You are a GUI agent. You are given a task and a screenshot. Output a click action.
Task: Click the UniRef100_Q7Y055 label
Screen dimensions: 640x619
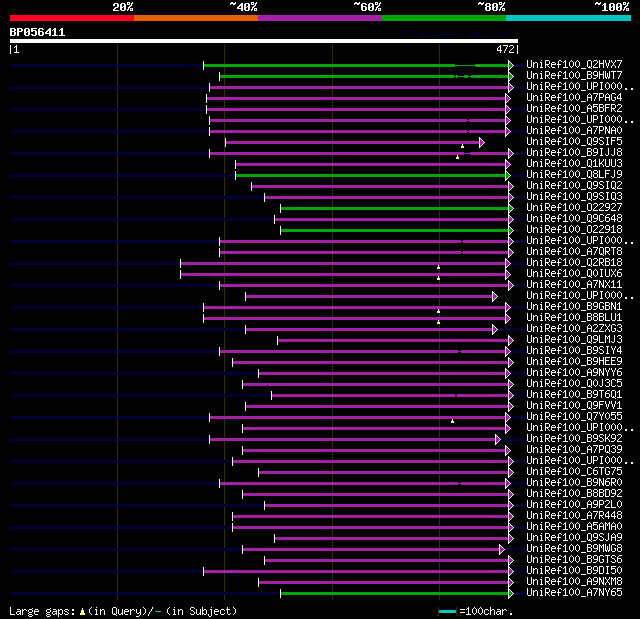click(574, 417)
